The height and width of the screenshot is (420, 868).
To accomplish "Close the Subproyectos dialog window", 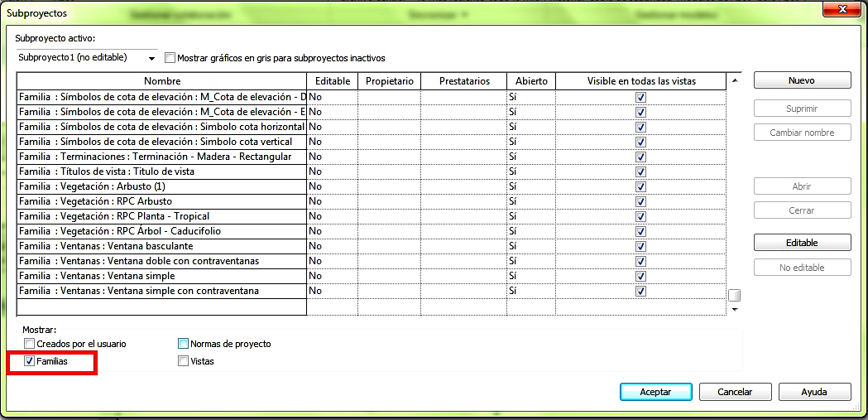I will pyautogui.click(x=842, y=10).
